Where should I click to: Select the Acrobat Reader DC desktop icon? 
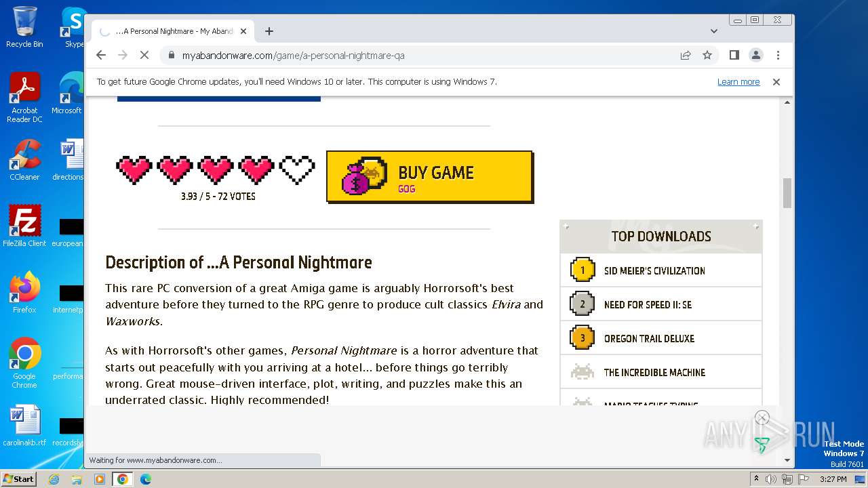coord(24,98)
